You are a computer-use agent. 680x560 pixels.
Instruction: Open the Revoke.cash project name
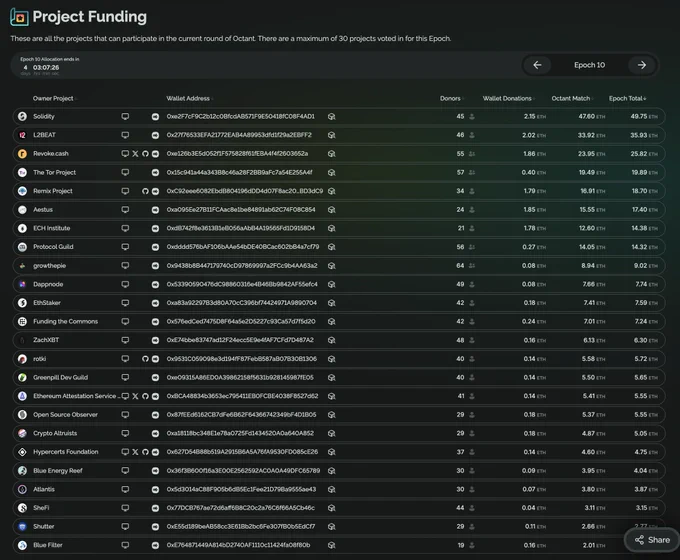point(51,154)
